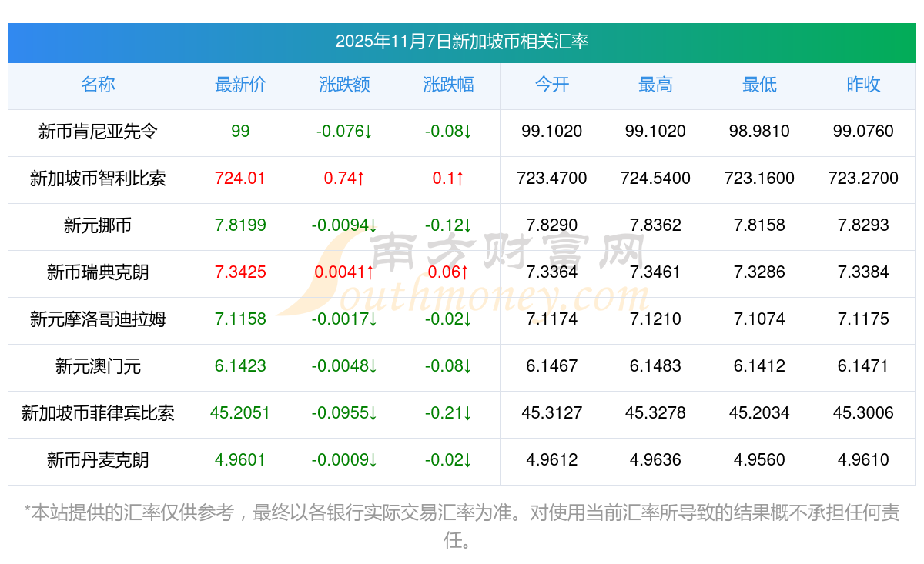Viewport: 924px width, 564px height.
Task: Click the 新元挪币 currency name
Action: point(98,225)
